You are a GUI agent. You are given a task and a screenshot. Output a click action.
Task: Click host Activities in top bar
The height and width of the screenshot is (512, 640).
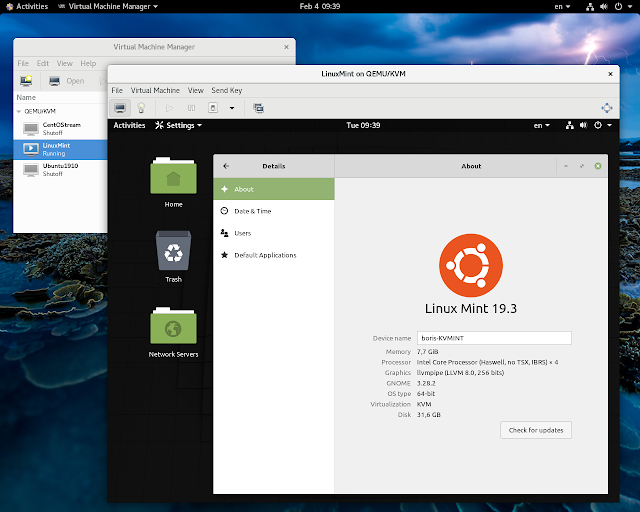pyautogui.click(x=27, y=6)
